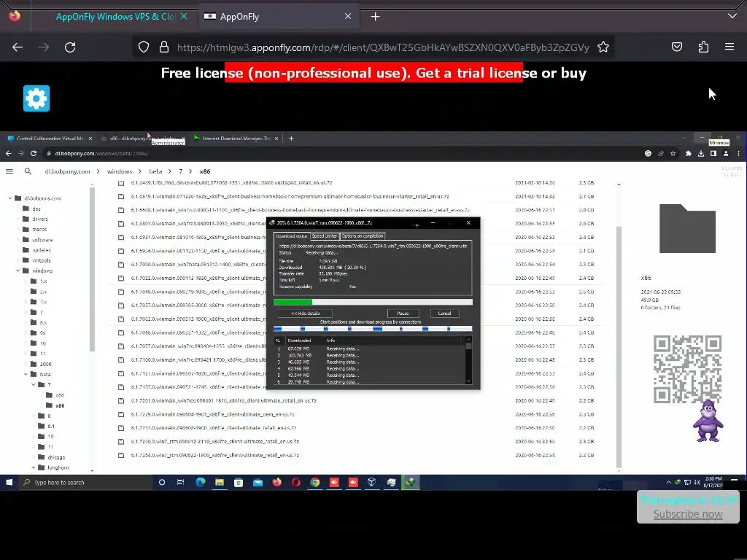Screen dimensions: 747x560
Task: Bookmark this page with the Firefox star
Action: pyautogui.click(x=603, y=47)
